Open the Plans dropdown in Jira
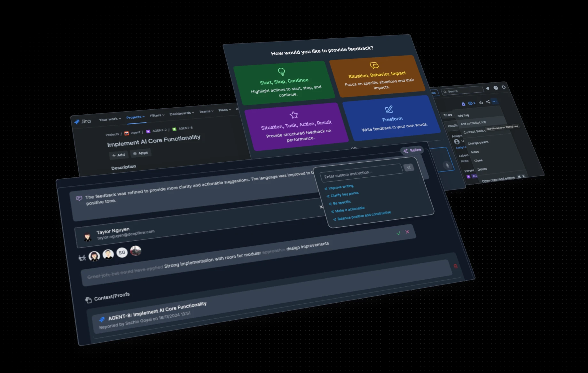This screenshot has width=588, height=373. (224, 110)
